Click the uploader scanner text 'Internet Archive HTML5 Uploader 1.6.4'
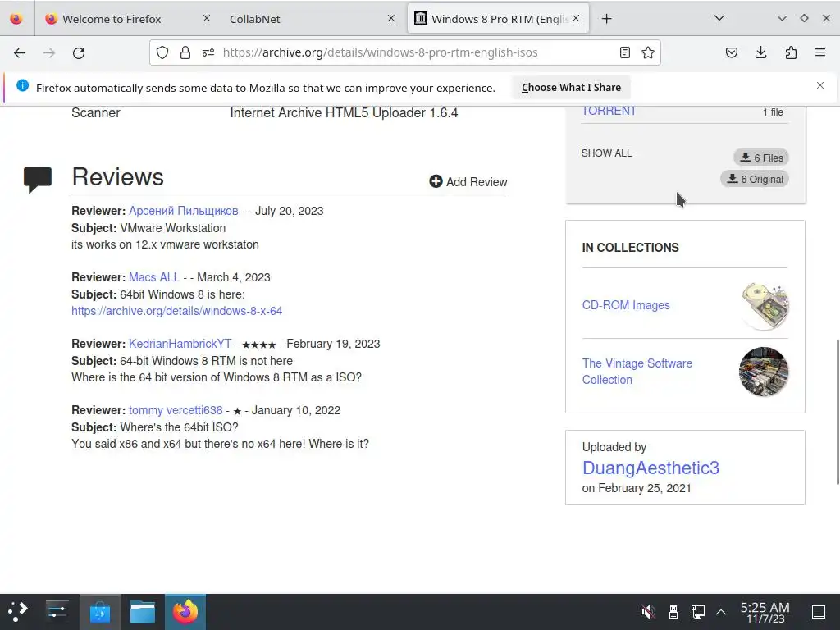The width and height of the screenshot is (840, 630). click(x=344, y=113)
